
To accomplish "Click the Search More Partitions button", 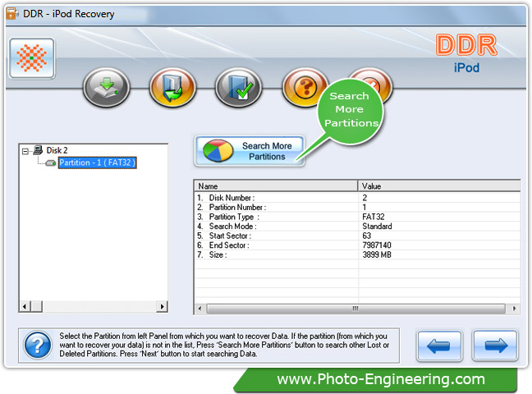I will 250,151.
